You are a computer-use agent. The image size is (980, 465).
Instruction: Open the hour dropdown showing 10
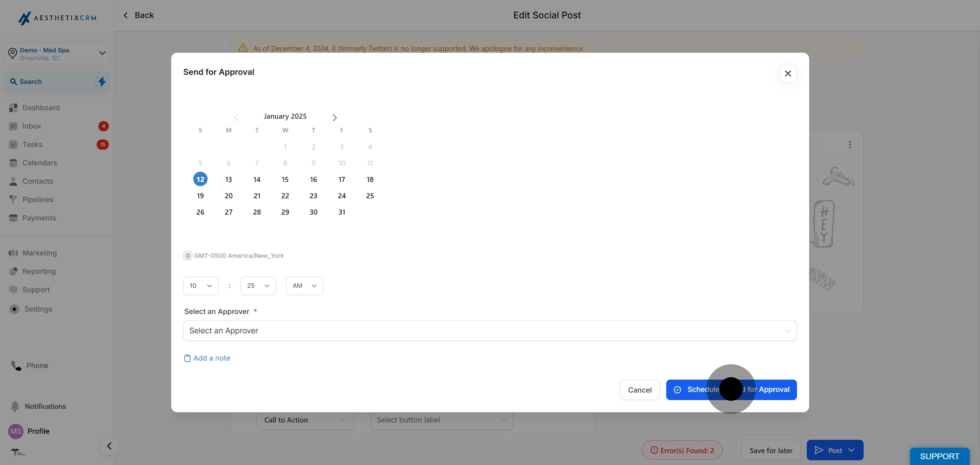pos(200,285)
